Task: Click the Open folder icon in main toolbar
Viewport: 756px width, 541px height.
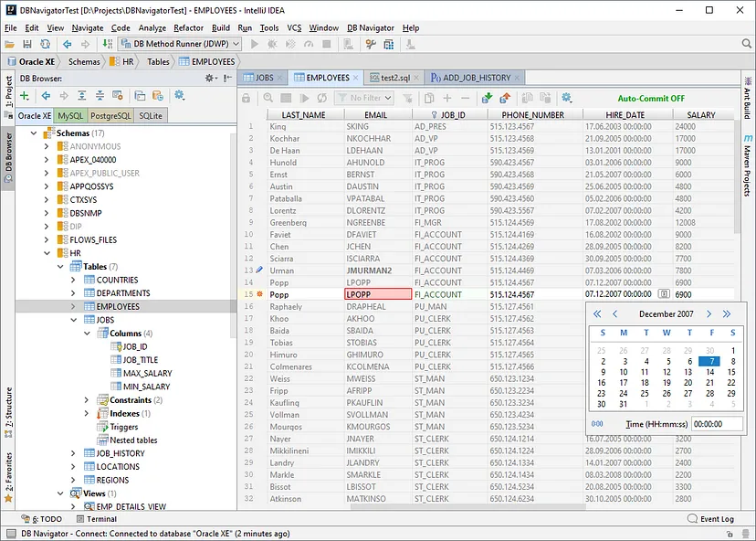Action: [9, 45]
